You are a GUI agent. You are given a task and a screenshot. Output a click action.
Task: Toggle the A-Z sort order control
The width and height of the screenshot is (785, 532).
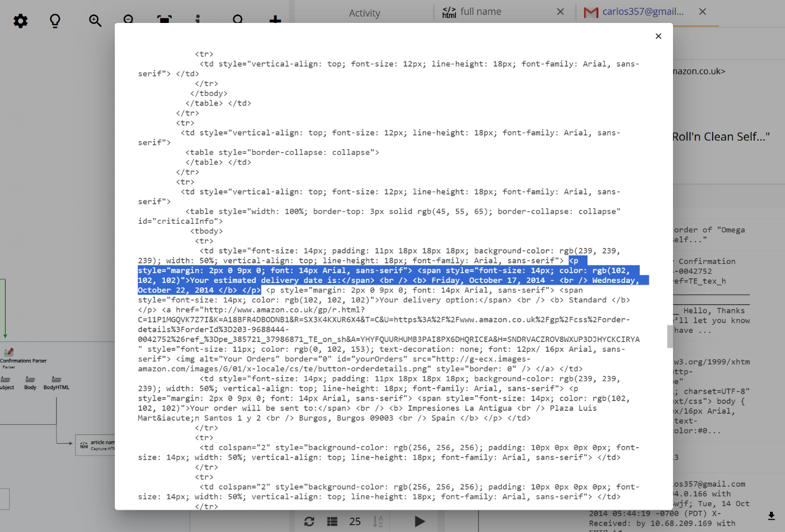pyautogui.click(x=379, y=522)
